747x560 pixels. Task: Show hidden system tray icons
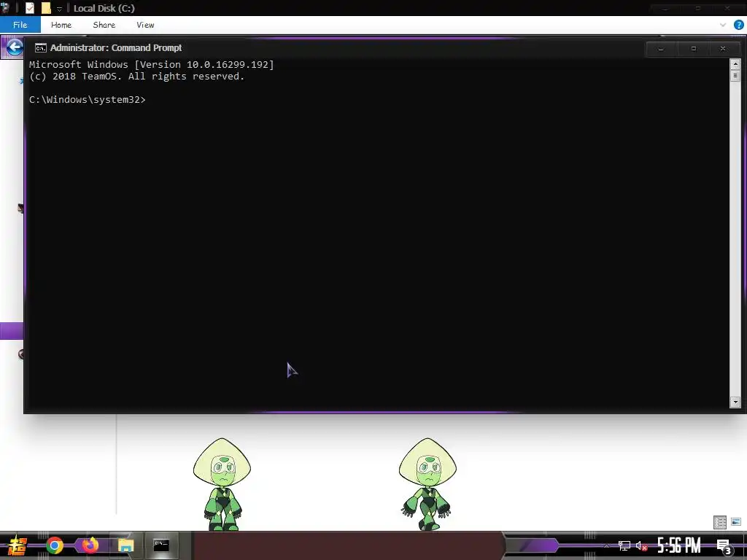click(606, 545)
